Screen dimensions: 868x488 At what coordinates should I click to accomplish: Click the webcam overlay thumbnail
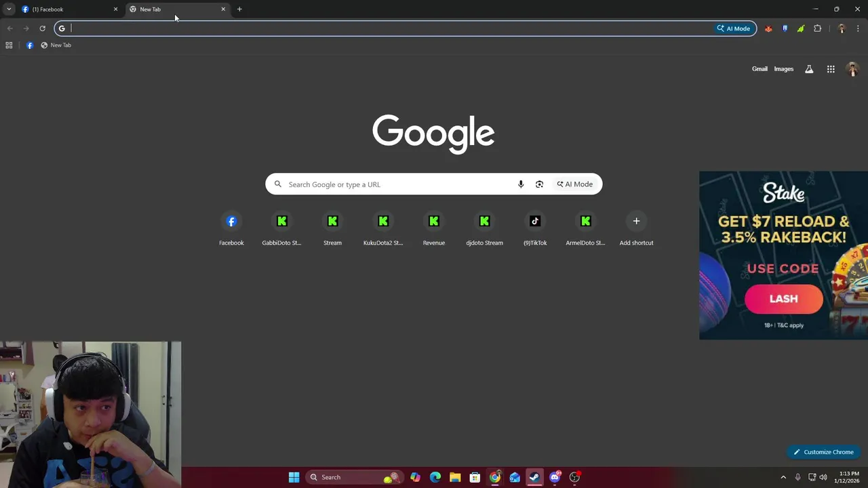coord(91,415)
